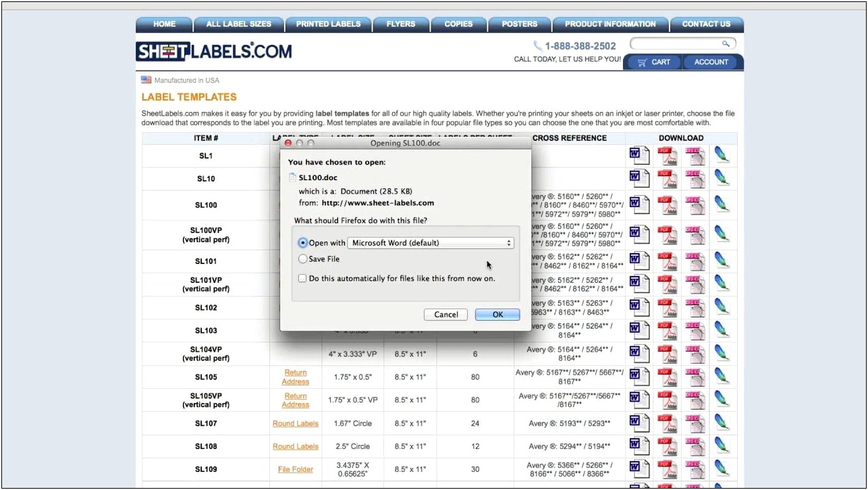The image size is (868, 490).
Task: Click the feather icon in the SL100VP row
Action: 722,235
